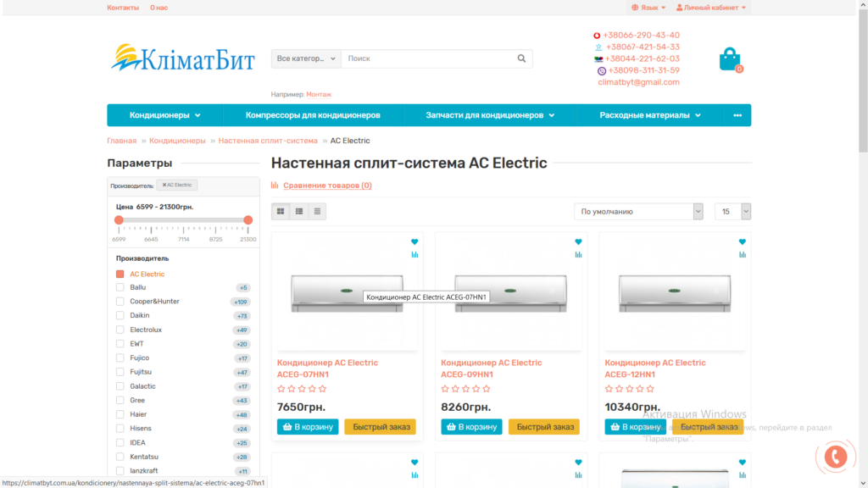This screenshot has width=868, height=488.
Task: Click the Kyivstar icon next to +38067 number
Action: [598, 47]
